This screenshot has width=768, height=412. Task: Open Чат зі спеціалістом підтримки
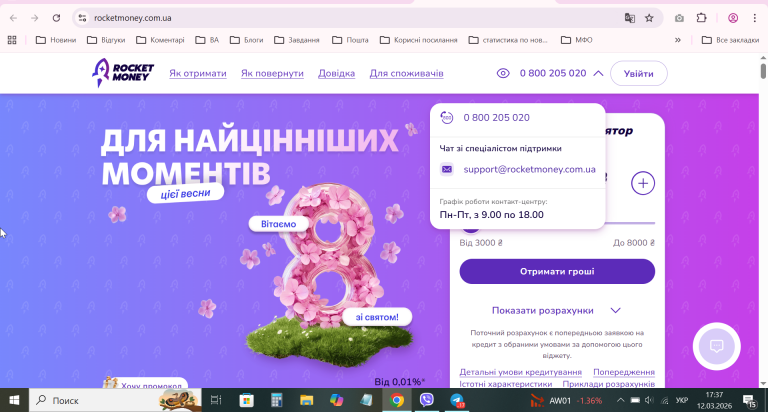500,148
